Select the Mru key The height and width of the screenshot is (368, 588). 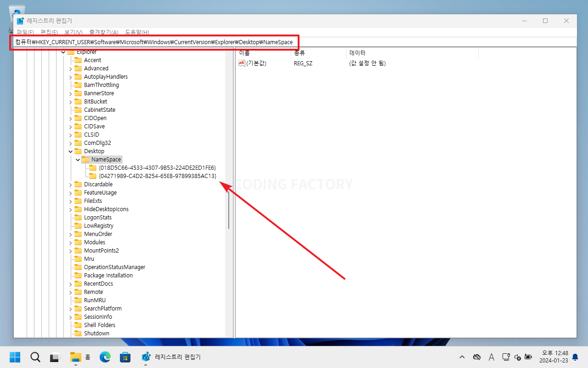pyautogui.click(x=89, y=259)
